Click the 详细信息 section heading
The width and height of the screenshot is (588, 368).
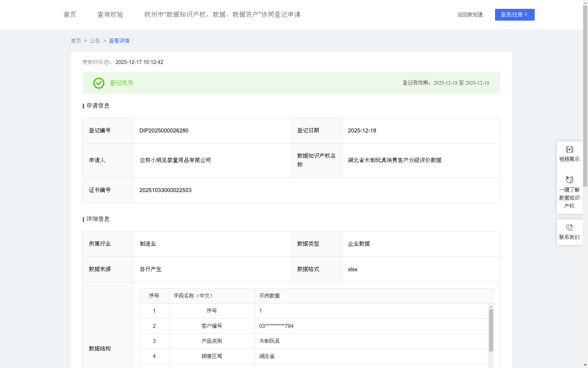pos(98,219)
